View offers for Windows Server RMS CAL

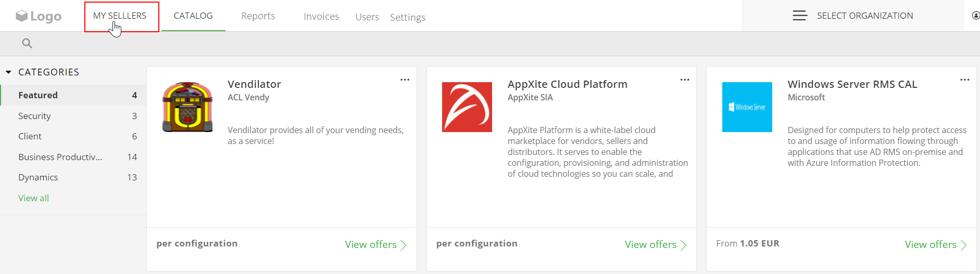935,245
